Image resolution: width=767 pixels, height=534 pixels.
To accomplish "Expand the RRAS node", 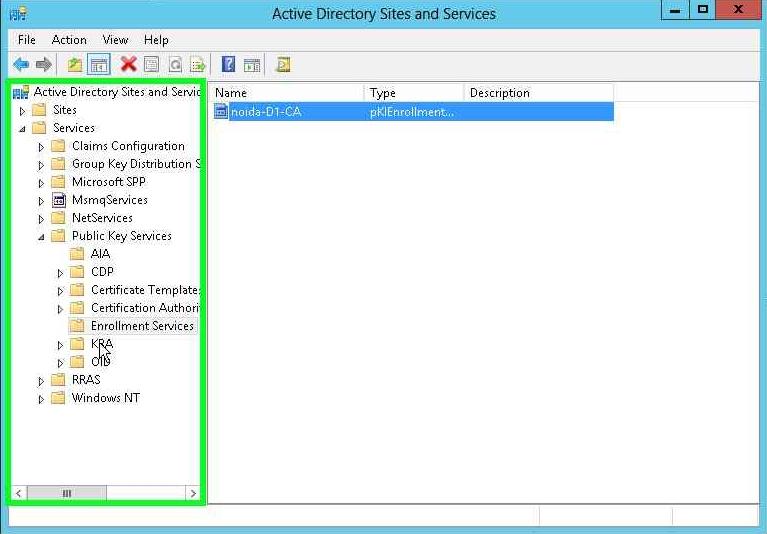I will 41,381.
